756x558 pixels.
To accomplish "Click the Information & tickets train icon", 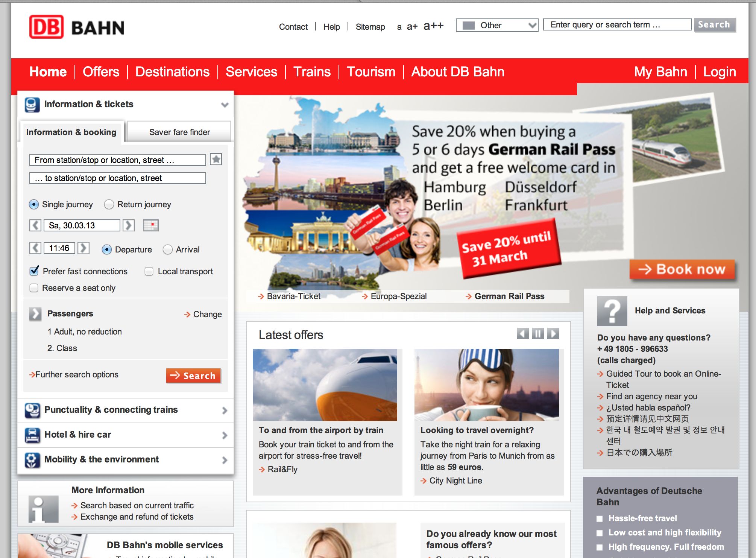I will click(32, 105).
